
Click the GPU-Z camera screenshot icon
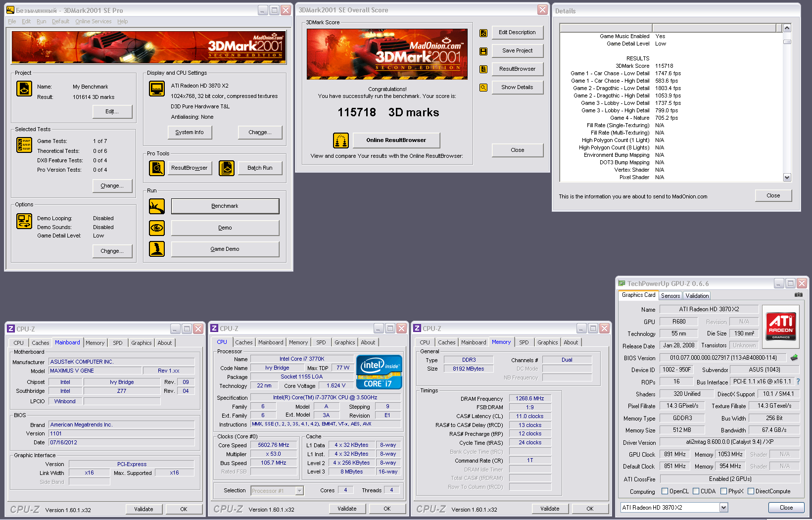tap(799, 295)
